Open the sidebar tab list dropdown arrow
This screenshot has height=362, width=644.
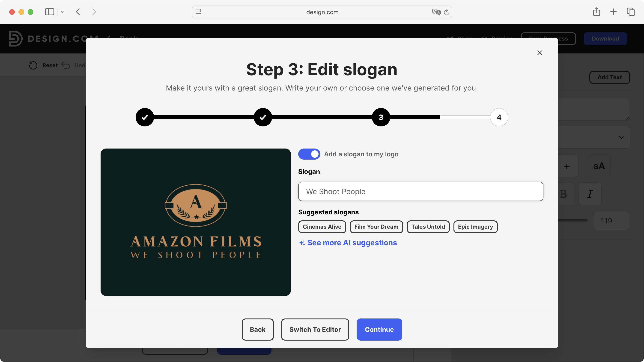coord(62,12)
